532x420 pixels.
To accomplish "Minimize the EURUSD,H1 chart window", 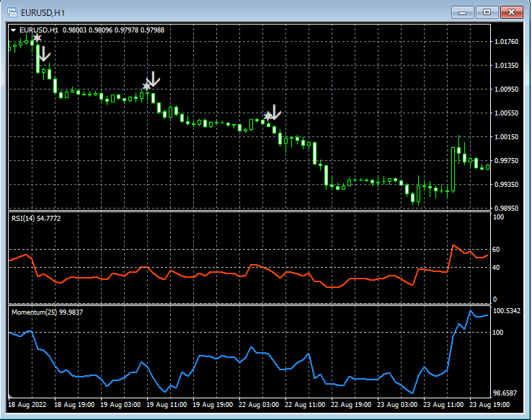I will [x=462, y=12].
